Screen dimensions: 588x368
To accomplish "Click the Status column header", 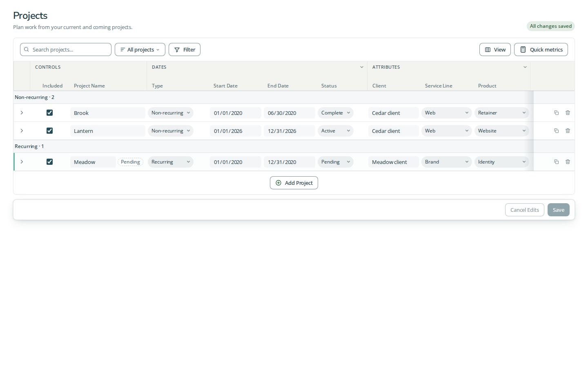I will click(329, 86).
